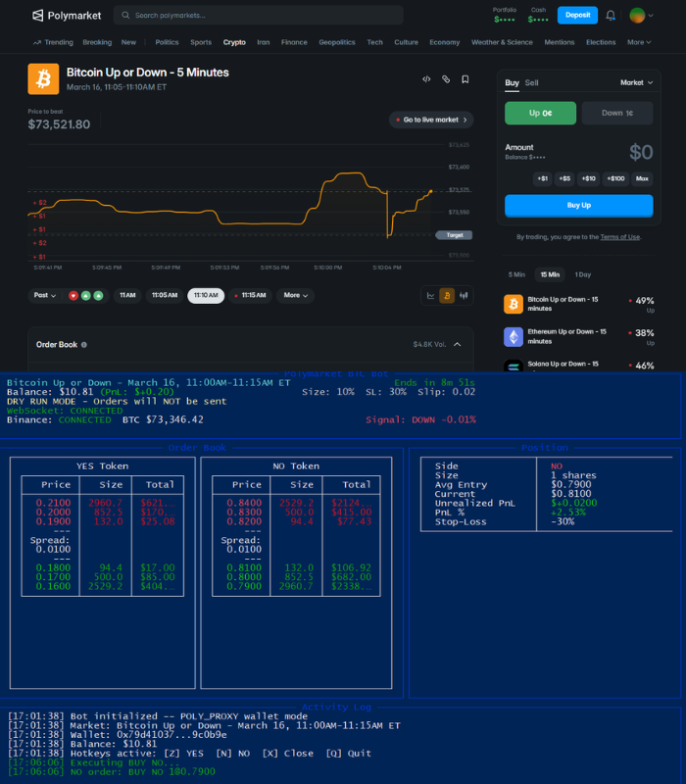Expand the More categories dropdown
The width and height of the screenshot is (686, 784).
(x=639, y=42)
